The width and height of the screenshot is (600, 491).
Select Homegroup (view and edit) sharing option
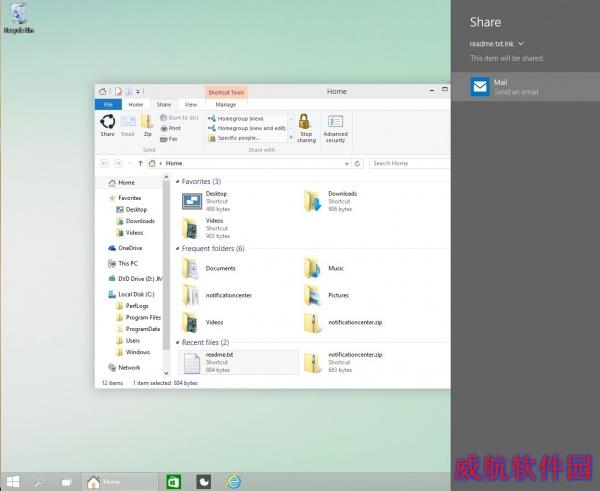coord(247,128)
